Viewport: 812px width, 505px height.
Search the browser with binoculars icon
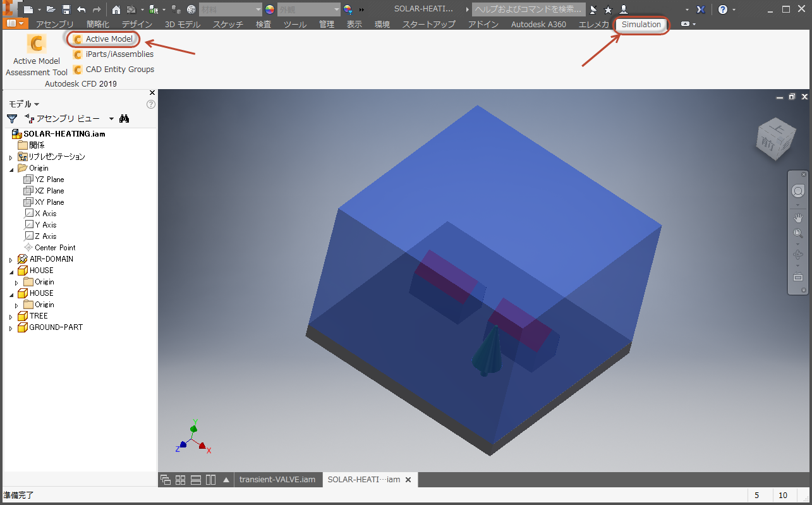click(124, 118)
